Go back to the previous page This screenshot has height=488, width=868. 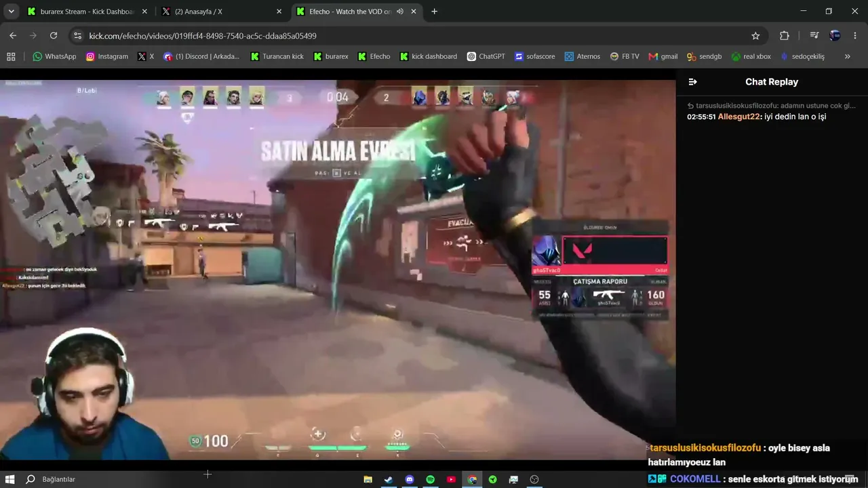(x=13, y=35)
